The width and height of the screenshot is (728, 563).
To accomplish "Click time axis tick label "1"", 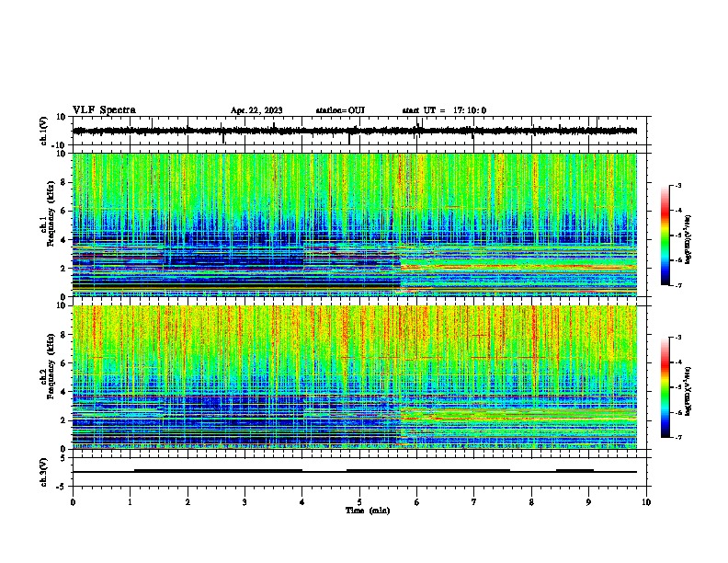I will (x=130, y=502).
